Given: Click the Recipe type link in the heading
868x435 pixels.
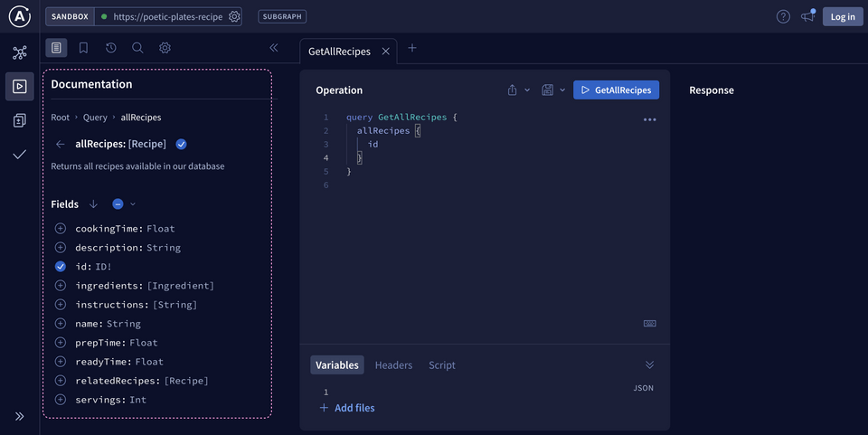Looking at the screenshot, I should click(147, 144).
